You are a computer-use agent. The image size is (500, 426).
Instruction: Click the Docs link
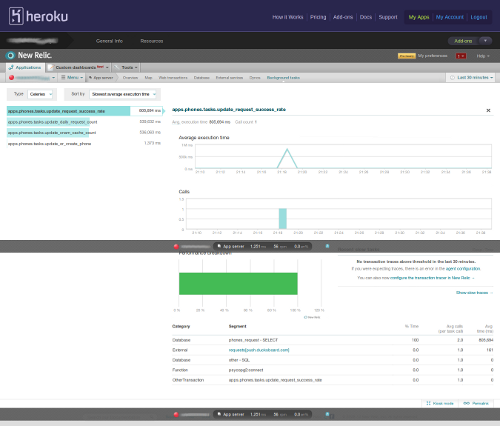tap(366, 17)
